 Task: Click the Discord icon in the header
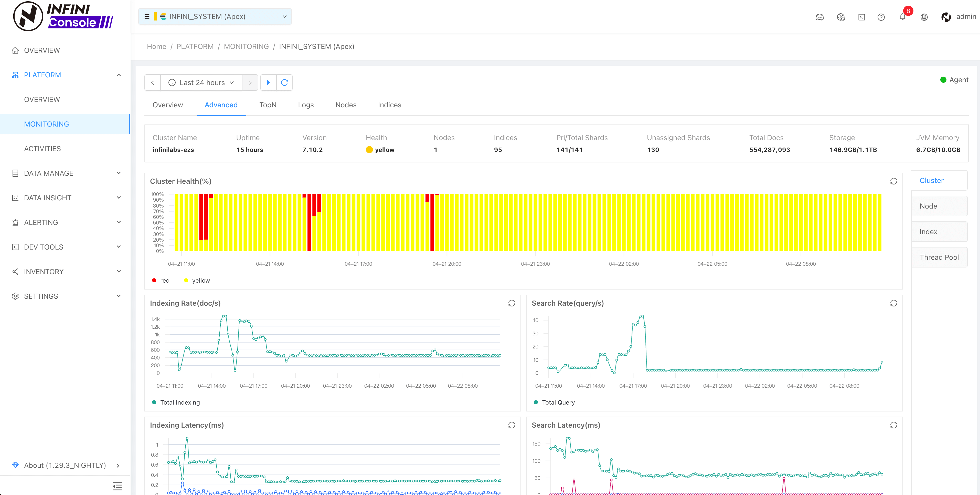(819, 17)
